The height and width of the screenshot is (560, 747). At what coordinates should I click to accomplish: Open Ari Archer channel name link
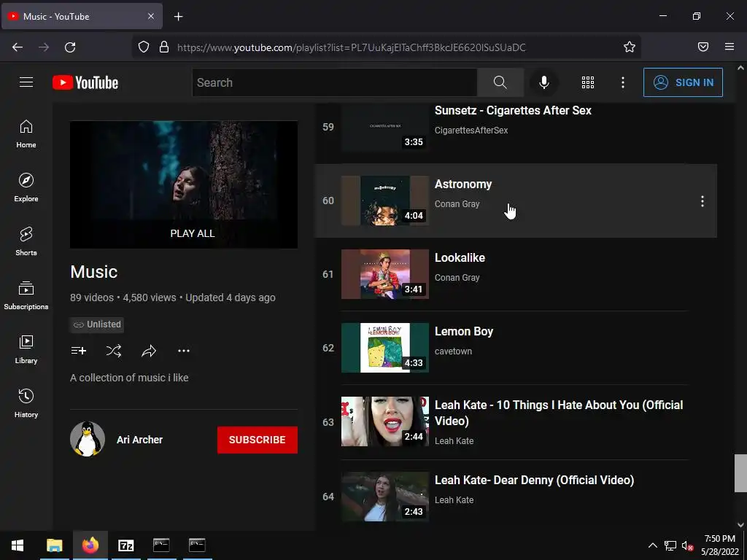[x=139, y=440]
